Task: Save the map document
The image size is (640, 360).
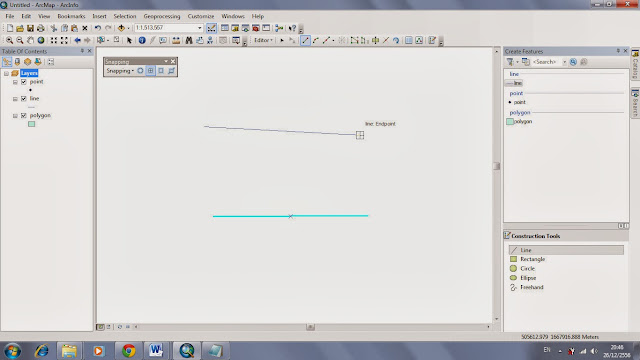Action: [x=30, y=28]
